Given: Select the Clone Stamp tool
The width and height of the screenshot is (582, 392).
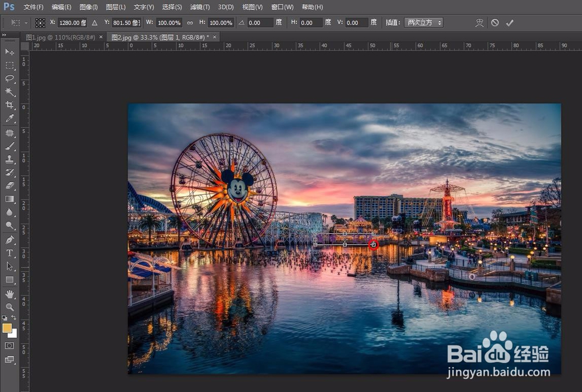Looking at the screenshot, I should 10,159.
